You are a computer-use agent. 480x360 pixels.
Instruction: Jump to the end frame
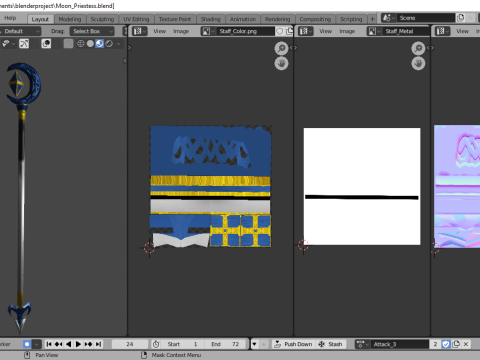click(98, 344)
